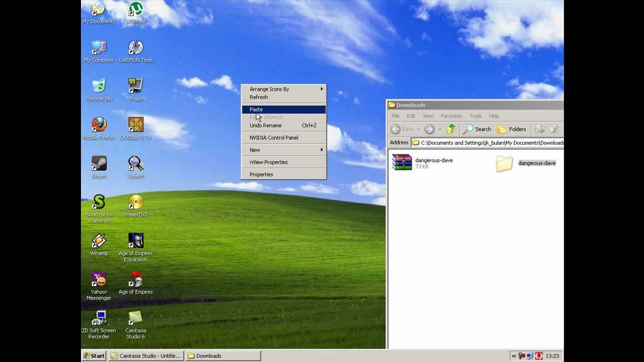Screen dimensions: 644x362
Task: Choose Properties from the context menu
Action: [284, 174]
